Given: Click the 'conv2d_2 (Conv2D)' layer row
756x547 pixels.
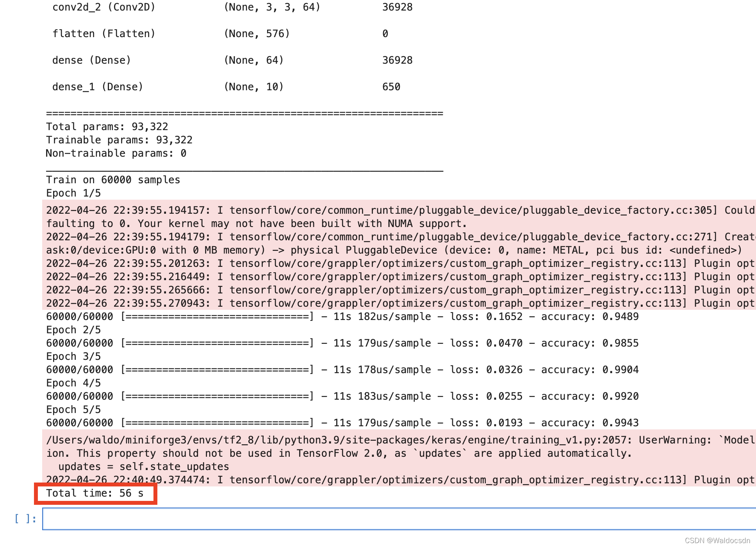Looking at the screenshot, I should tap(104, 7).
